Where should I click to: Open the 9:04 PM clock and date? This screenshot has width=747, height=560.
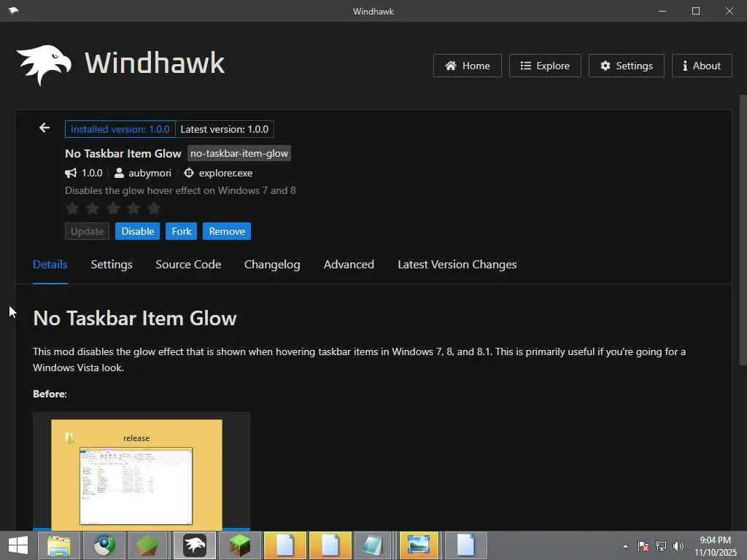coord(715,545)
